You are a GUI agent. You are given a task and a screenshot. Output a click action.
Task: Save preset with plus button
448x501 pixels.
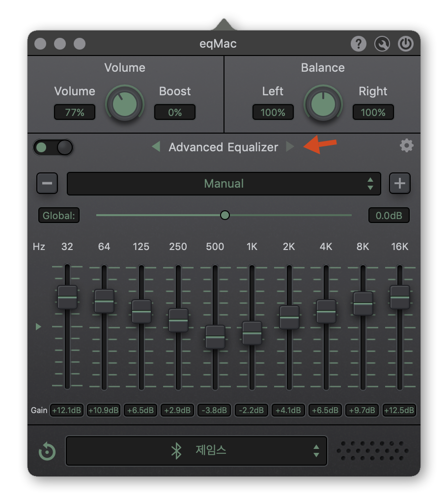[x=400, y=183]
